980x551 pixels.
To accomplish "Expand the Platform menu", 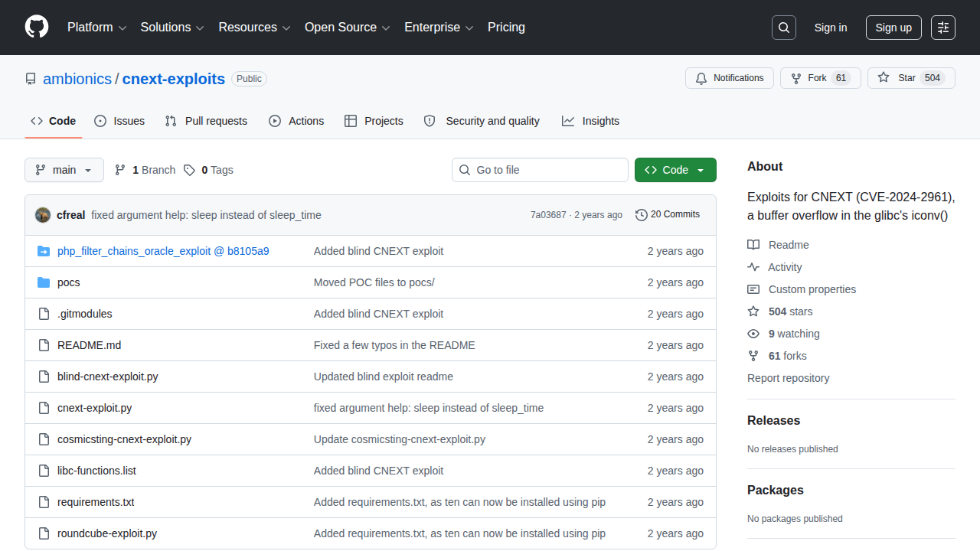I will (x=97, y=28).
